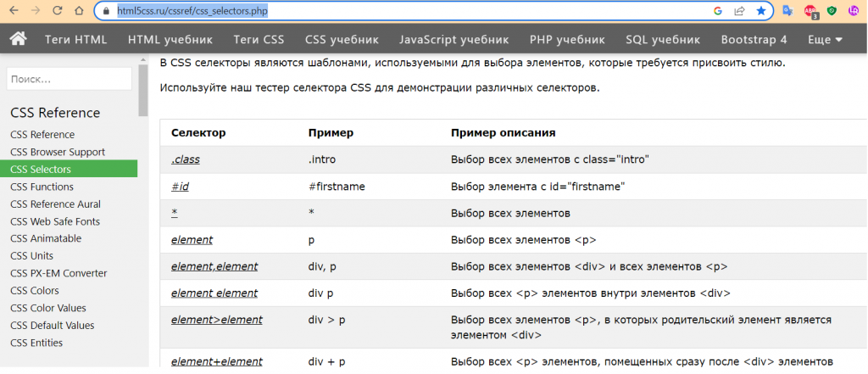The width and height of the screenshot is (868, 374).
Task: Select CSS Colors in sidebar
Action: [34, 291]
